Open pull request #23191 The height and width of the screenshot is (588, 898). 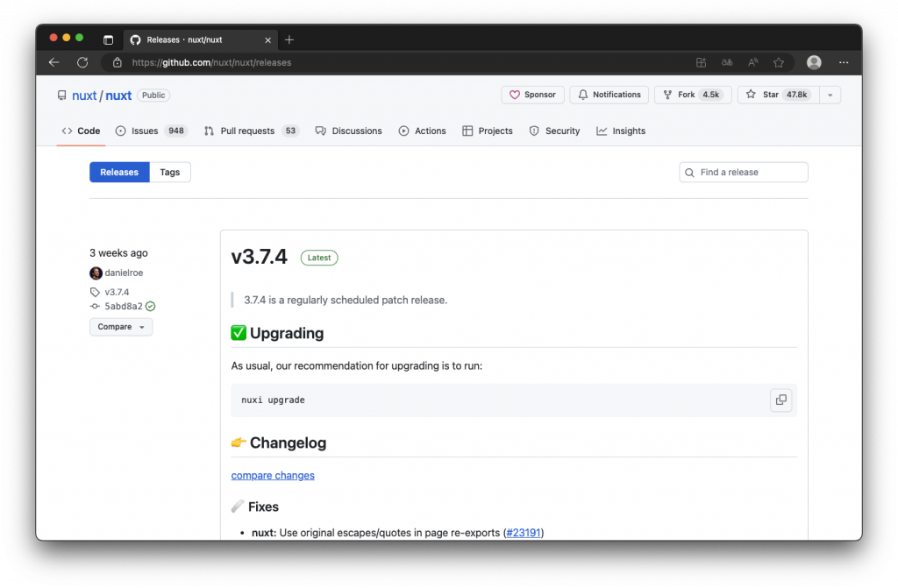pyautogui.click(x=524, y=533)
